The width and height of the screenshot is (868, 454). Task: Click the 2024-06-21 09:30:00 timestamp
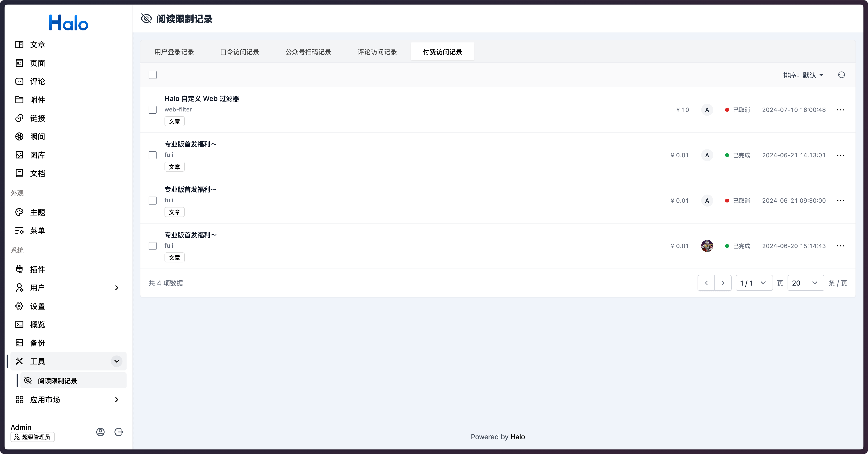pyautogui.click(x=794, y=201)
